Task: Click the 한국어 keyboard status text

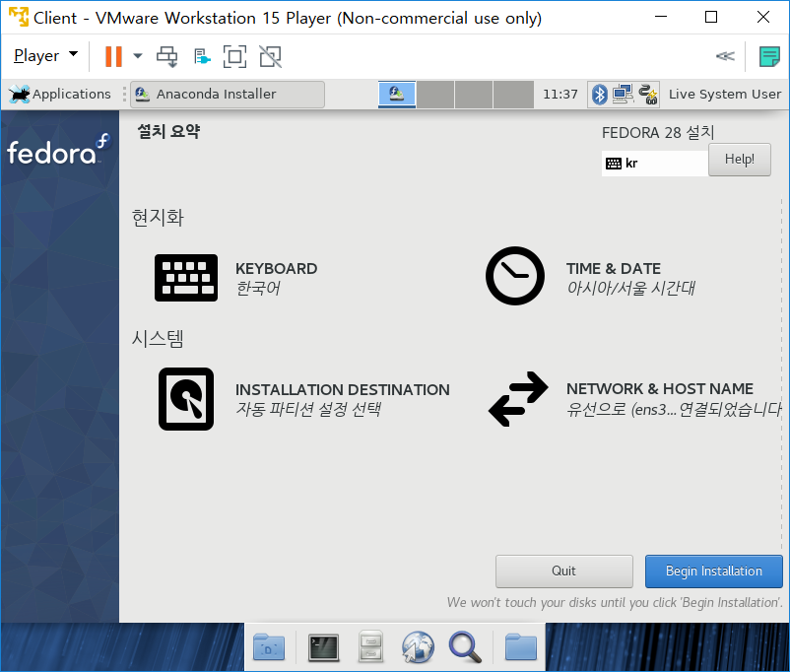Action: pyautogui.click(x=258, y=289)
